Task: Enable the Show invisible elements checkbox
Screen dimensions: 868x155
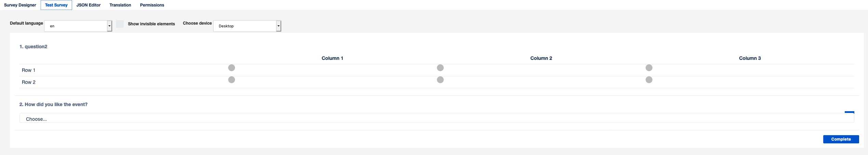Action: [x=120, y=24]
